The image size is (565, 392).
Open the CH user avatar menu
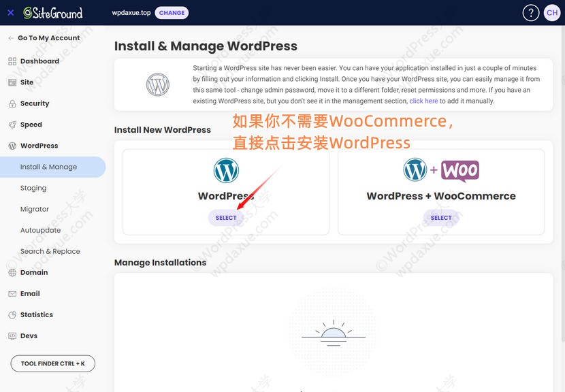tap(551, 13)
